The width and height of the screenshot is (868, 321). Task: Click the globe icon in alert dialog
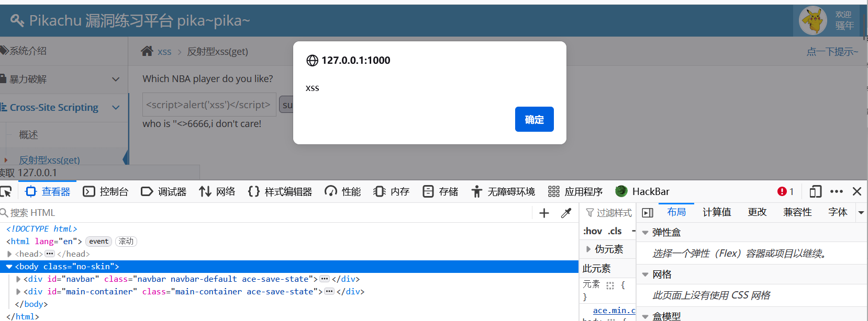click(x=312, y=61)
